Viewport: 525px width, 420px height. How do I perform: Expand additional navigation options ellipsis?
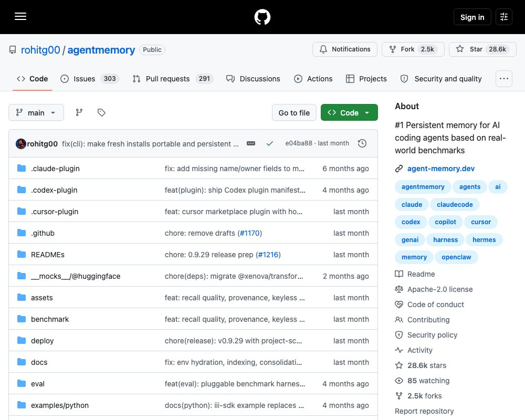click(504, 79)
